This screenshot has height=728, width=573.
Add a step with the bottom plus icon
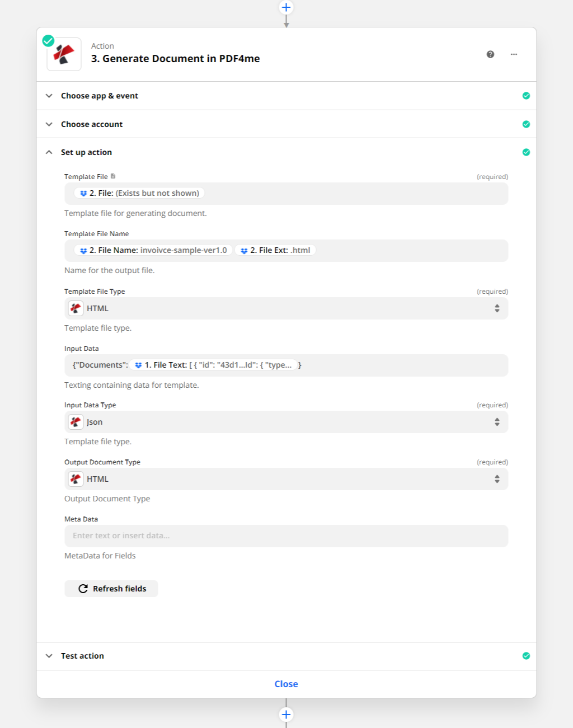point(286,715)
